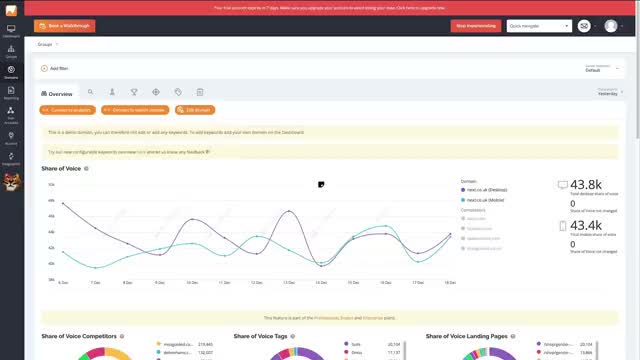Screen dimensions: 640x360
Task: Expand the arrow beside the user avatar
Action: [622, 26]
